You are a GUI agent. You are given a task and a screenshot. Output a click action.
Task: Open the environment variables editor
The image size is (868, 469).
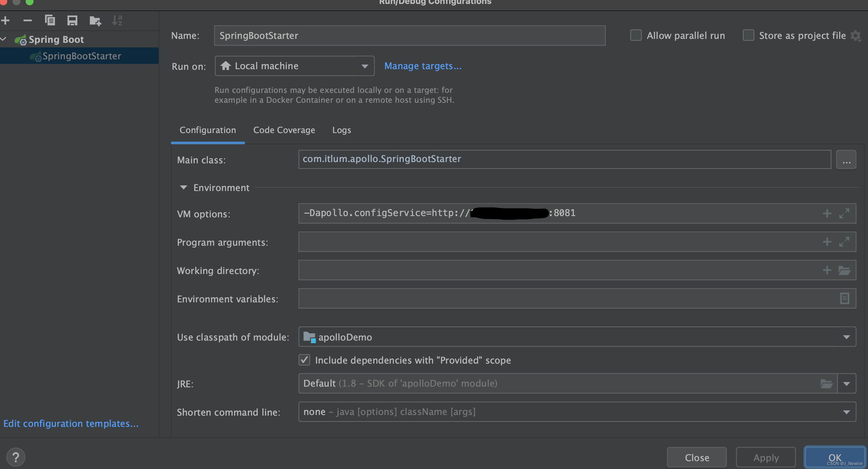(x=844, y=298)
